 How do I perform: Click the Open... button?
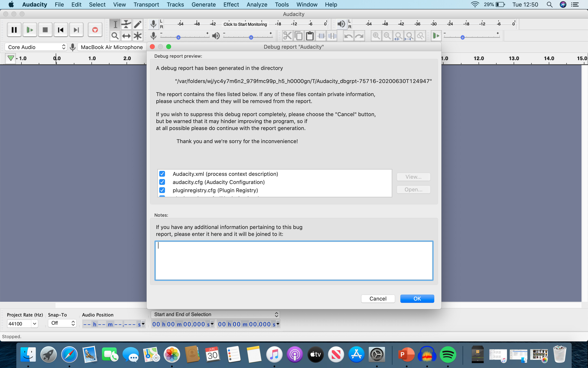point(413,189)
